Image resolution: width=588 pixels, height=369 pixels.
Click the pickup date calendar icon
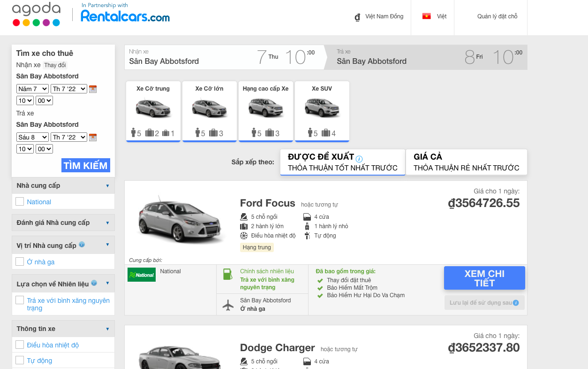click(93, 89)
